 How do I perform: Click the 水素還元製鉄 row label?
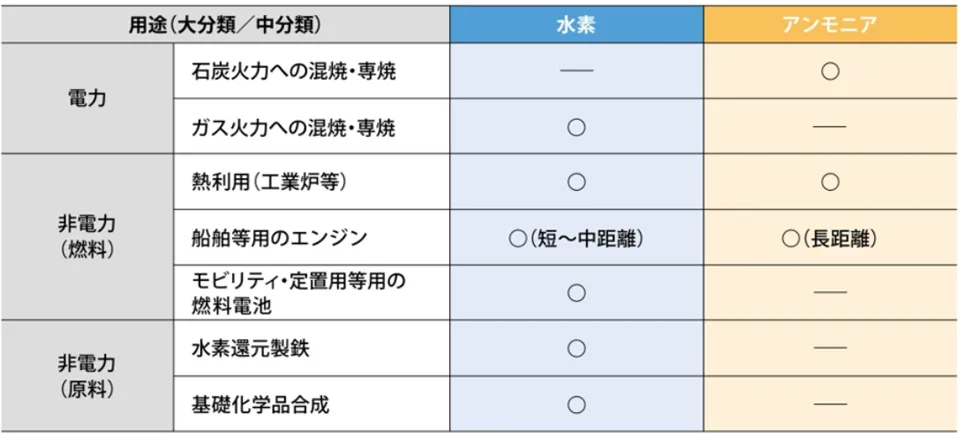coord(250,348)
